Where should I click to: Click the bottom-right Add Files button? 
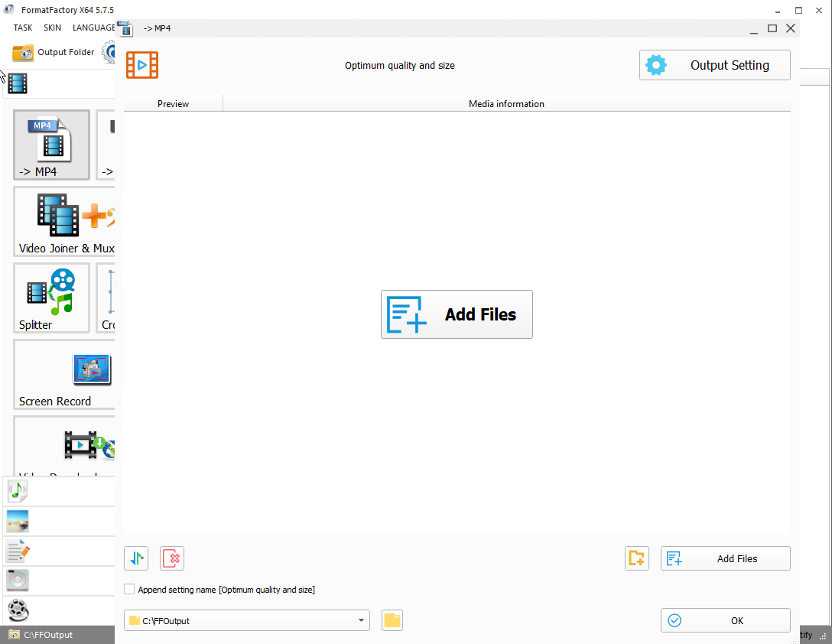(726, 558)
